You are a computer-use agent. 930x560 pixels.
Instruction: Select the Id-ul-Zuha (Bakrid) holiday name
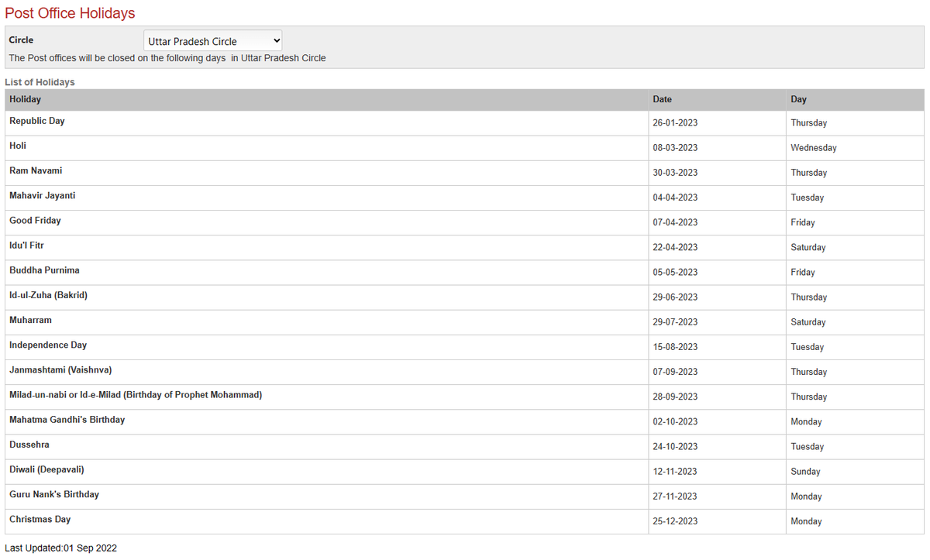coord(48,295)
